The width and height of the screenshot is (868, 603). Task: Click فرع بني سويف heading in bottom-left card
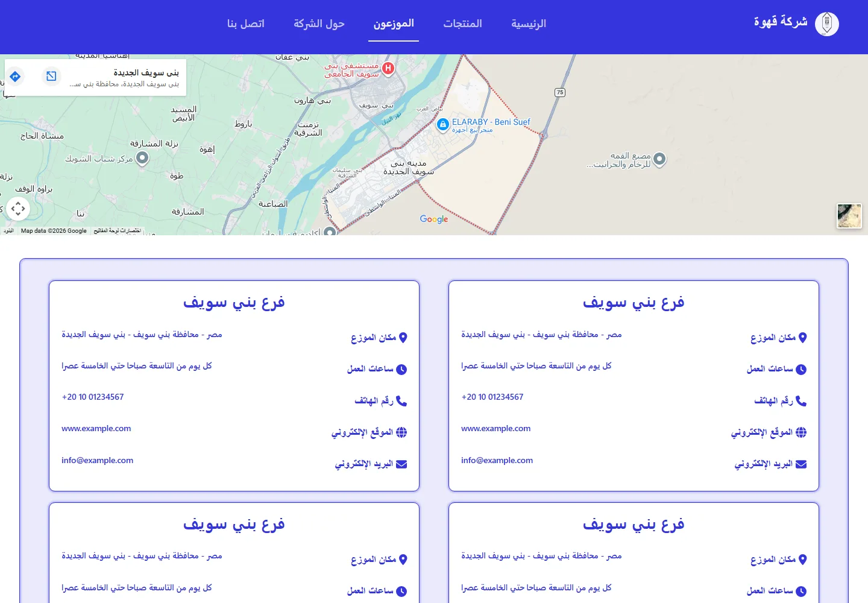point(234,524)
